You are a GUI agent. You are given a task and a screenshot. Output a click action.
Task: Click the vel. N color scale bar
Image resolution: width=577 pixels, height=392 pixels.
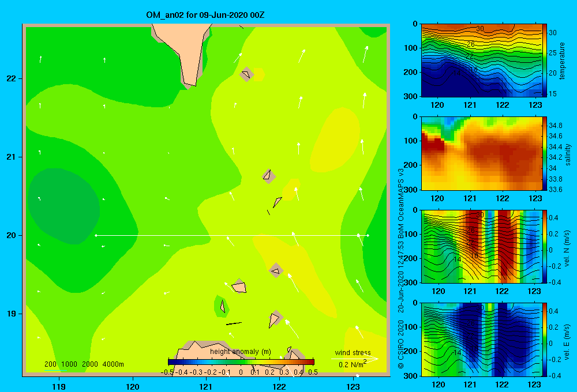point(545,246)
